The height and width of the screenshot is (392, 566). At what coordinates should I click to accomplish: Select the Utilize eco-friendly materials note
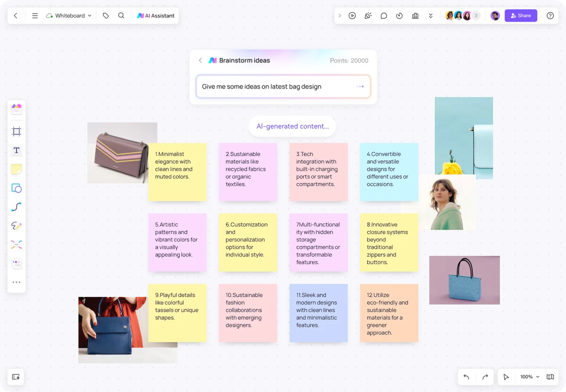[x=389, y=313]
